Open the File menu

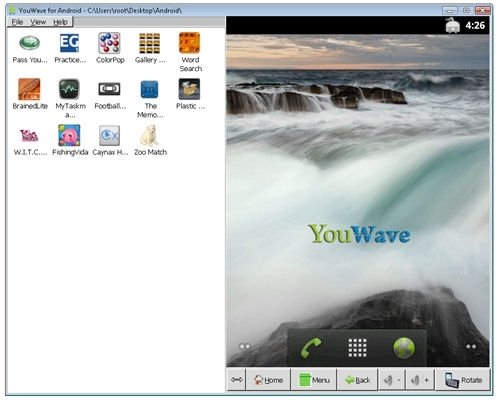pos(17,22)
